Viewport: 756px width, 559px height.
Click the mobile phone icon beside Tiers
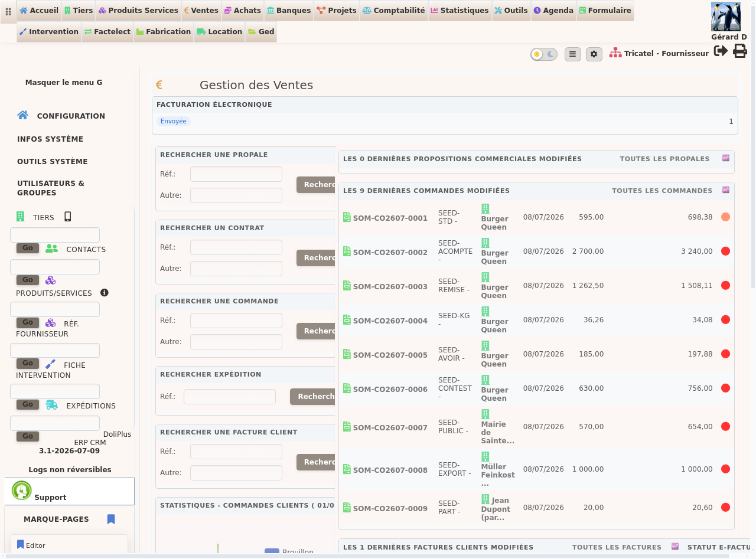click(67, 217)
